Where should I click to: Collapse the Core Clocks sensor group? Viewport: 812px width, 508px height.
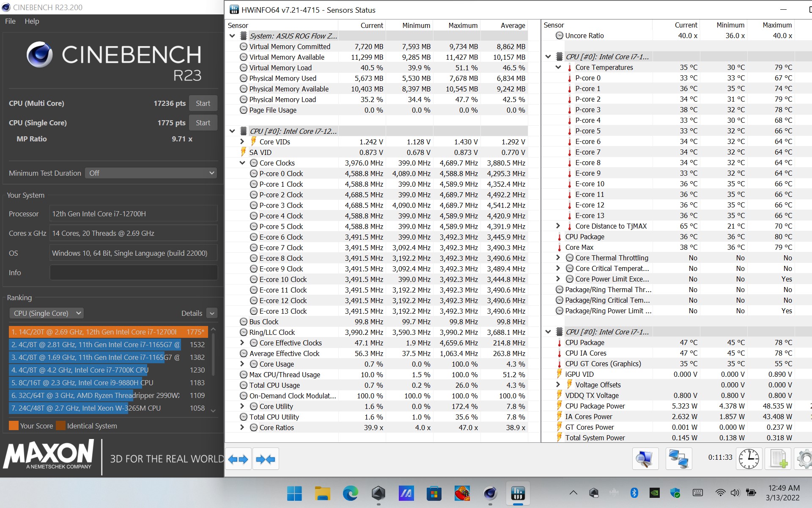[x=242, y=163]
